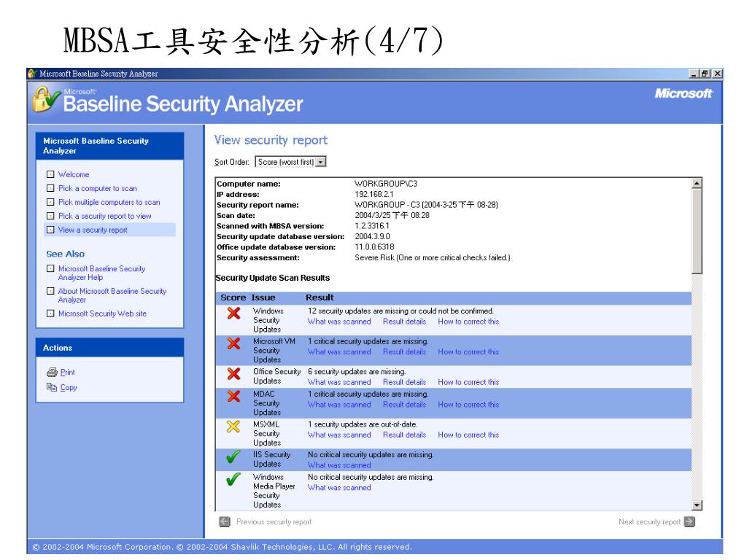Open Result details for Windows Security Updates
Screen dimensions: 747x560
coord(404,322)
